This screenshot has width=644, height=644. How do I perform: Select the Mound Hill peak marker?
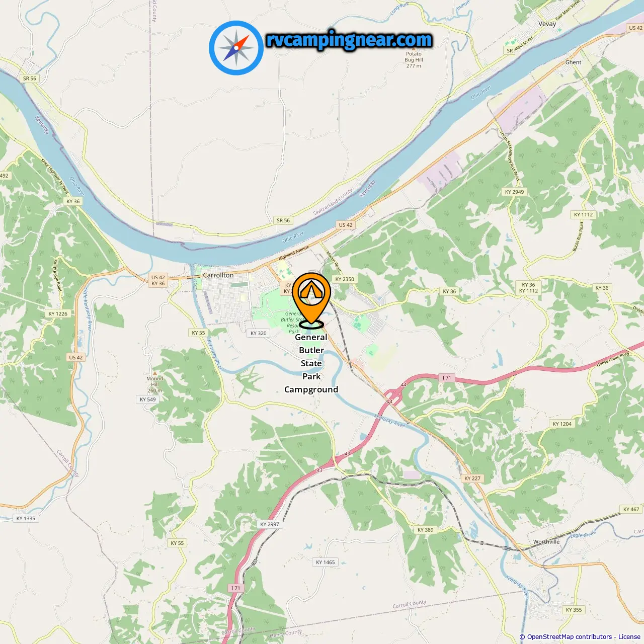tap(155, 373)
